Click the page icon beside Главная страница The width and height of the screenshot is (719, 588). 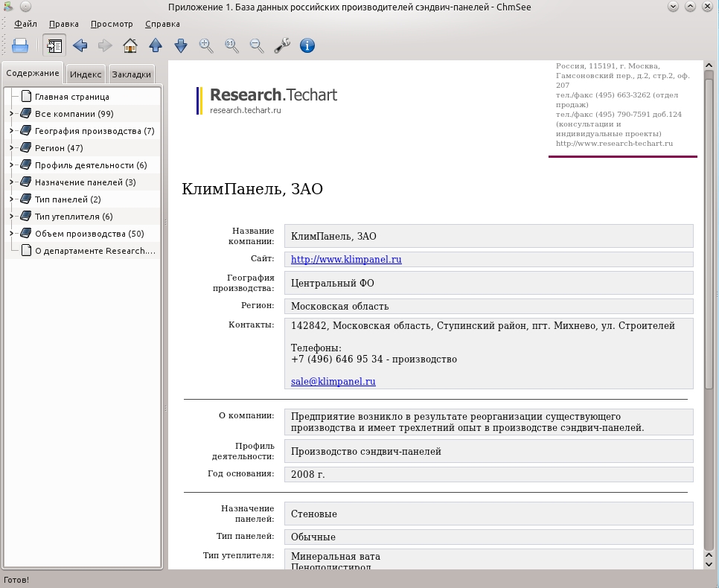click(x=26, y=96)
